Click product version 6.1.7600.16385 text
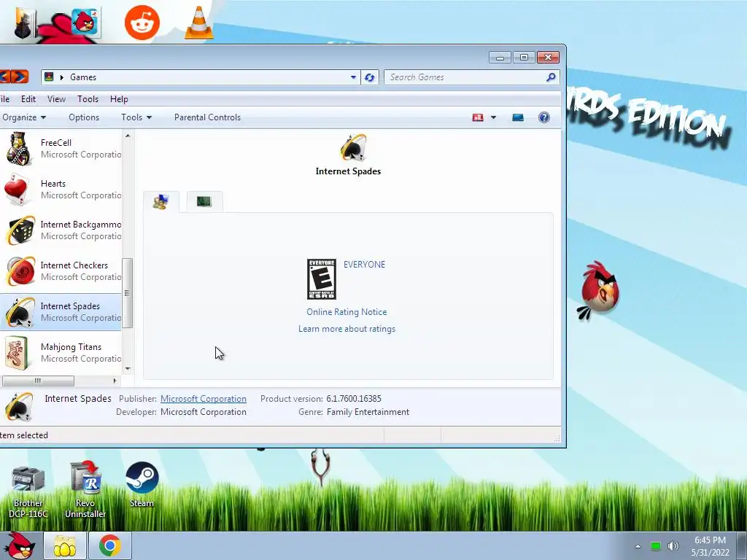 click(x=354, y=399)
